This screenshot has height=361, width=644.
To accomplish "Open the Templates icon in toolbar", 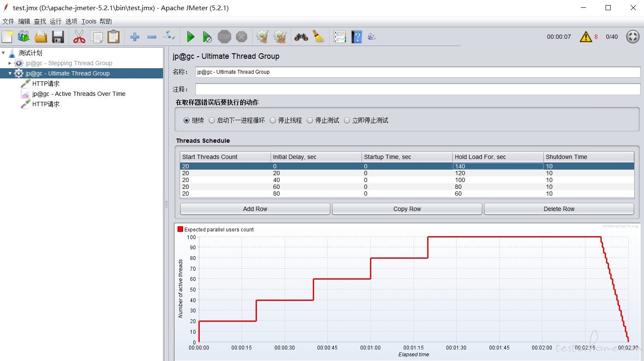I will [24, 37].
